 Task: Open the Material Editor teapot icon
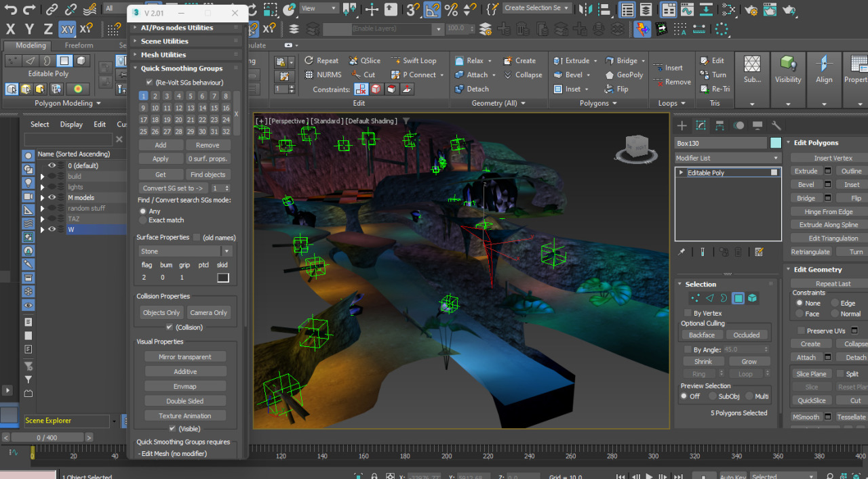point(751,9)
